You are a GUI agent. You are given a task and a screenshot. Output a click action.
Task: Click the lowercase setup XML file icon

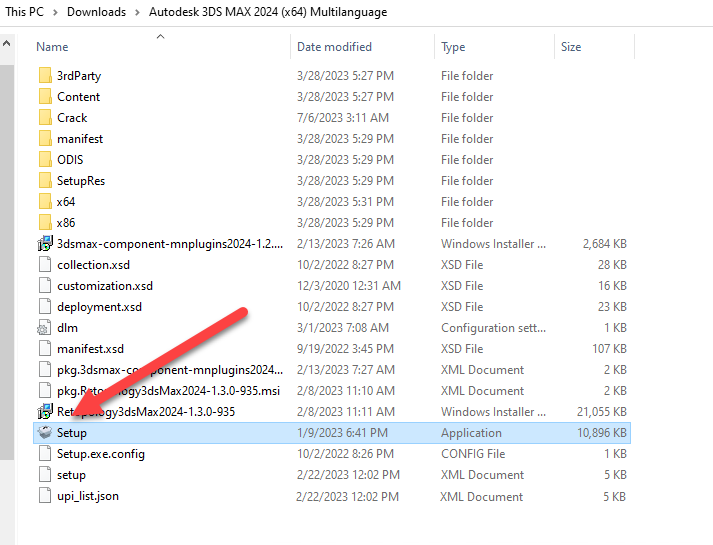(45, 475)
